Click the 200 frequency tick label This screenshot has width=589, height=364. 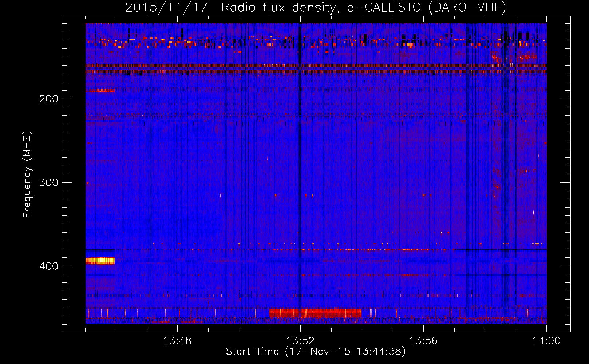click(49, 99)
